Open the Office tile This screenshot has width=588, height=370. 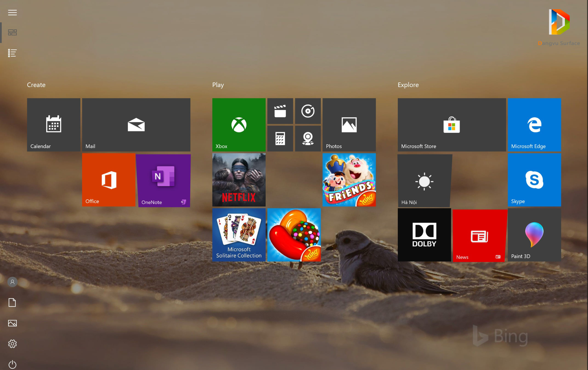[x=109, y=180]
